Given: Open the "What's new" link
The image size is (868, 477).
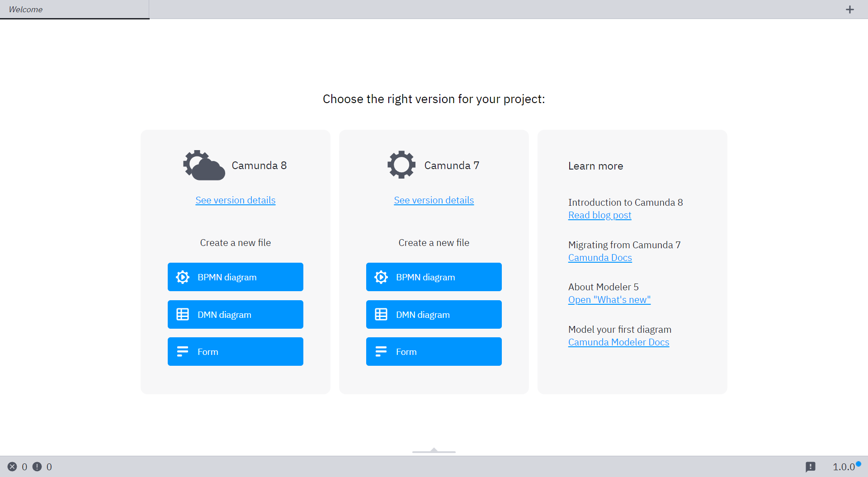Looking at the screenshot, I should coord(609,300).
